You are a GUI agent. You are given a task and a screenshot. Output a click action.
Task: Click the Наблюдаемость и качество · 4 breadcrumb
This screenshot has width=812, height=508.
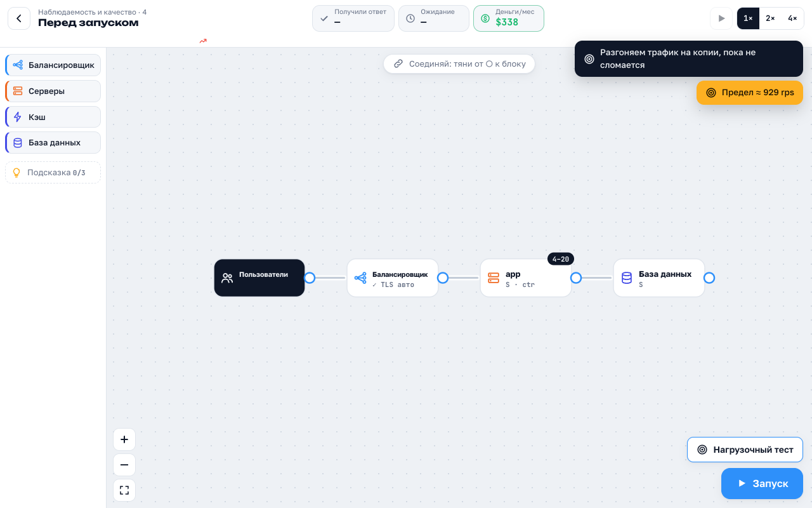(93, 12)
